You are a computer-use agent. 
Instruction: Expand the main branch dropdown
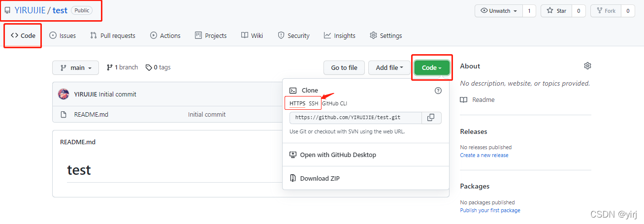75,68
